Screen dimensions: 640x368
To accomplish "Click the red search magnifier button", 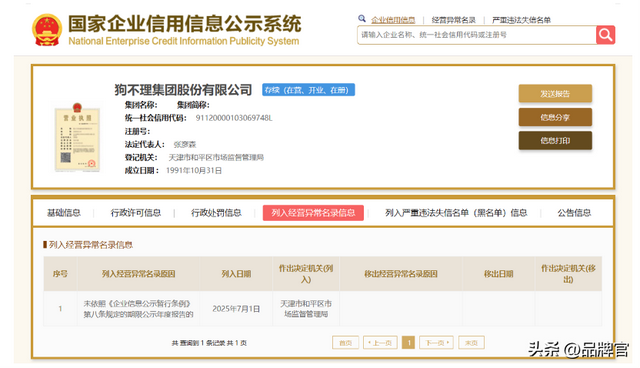I will click(605, 35).
